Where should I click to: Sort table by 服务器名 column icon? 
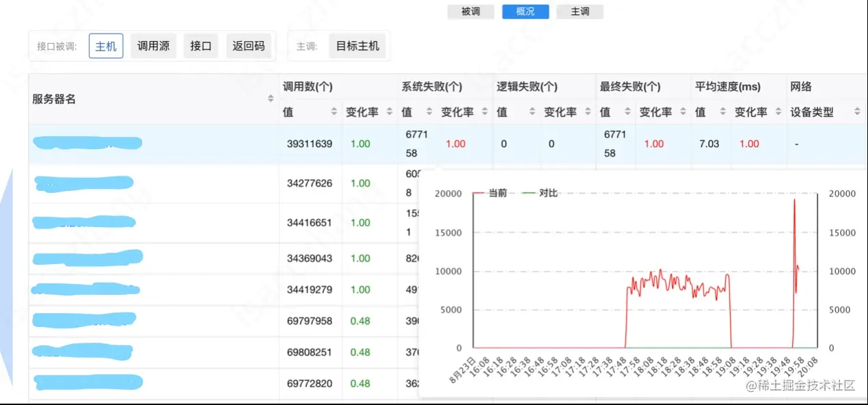(x=271, y=99)
